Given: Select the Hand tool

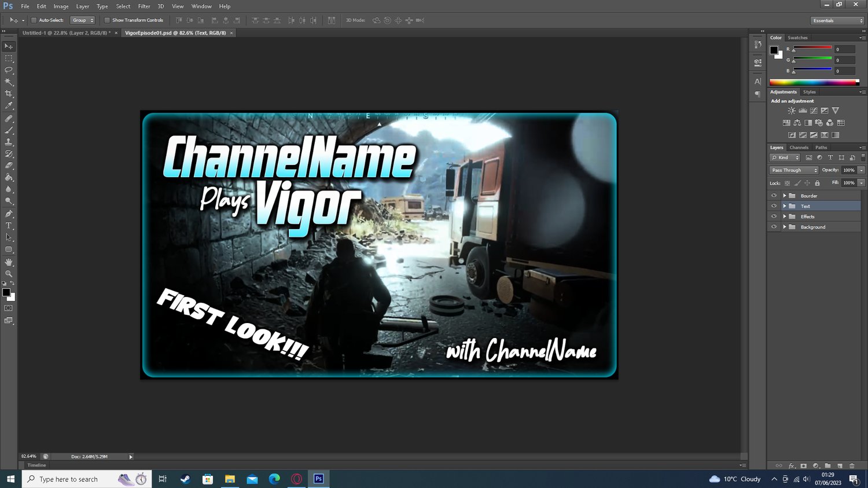Looking at the screenshot, I should 9,262.
